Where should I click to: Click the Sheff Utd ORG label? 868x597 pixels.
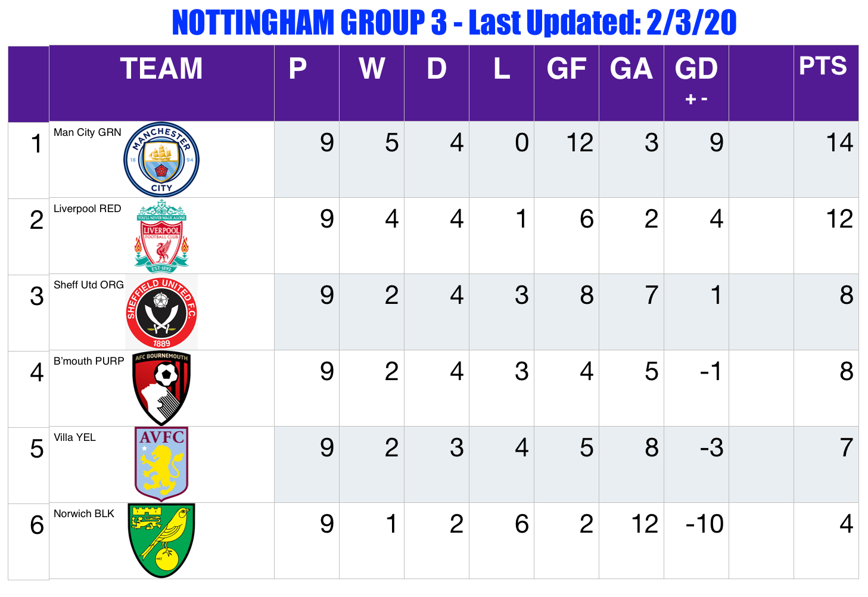click(89, 285)
